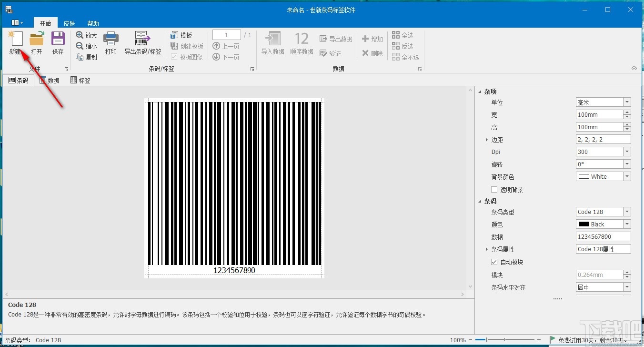Viewport: 644px width, 347px height.
Task: Save the label with 保存
Action: pos(58,43)
